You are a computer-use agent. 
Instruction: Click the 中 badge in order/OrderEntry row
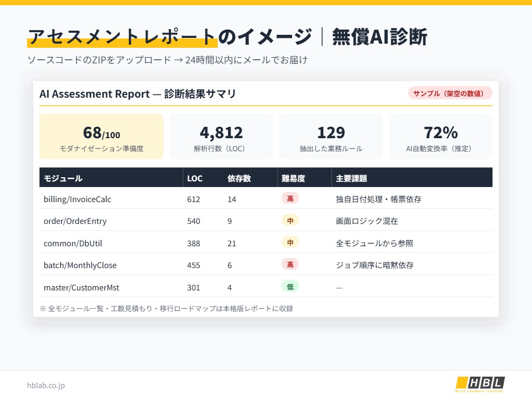click(x=290, y=221)
